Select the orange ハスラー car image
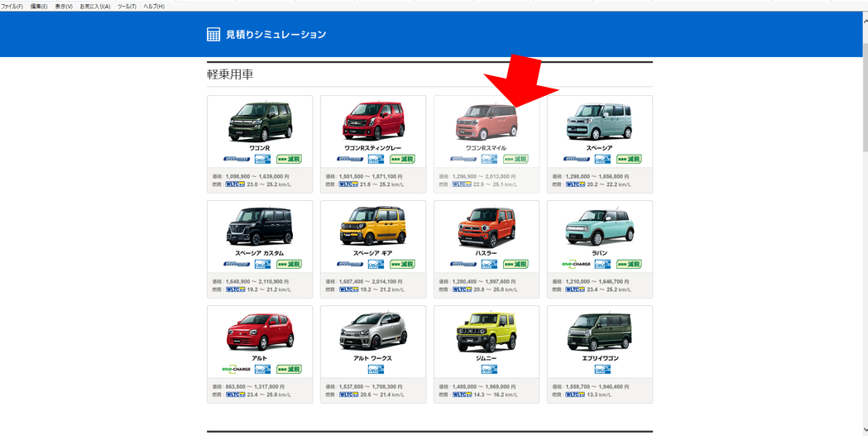This screenshot has width=868, height=436. [x=486, y=227]
